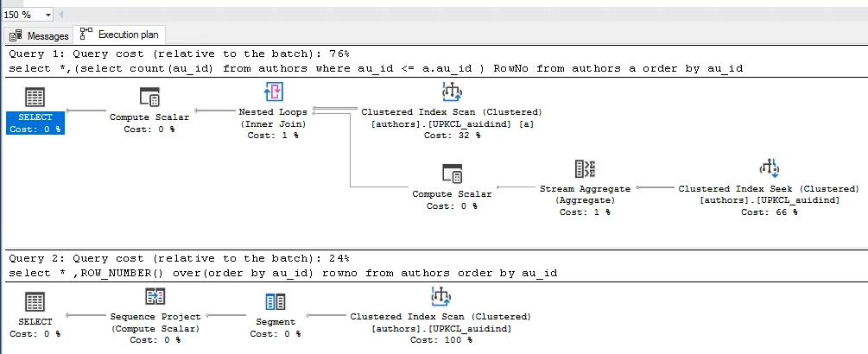Click the 'Query 1: Query cost' 76% header
This screenshot has width=868, height=354.
(x=180, y=54)
